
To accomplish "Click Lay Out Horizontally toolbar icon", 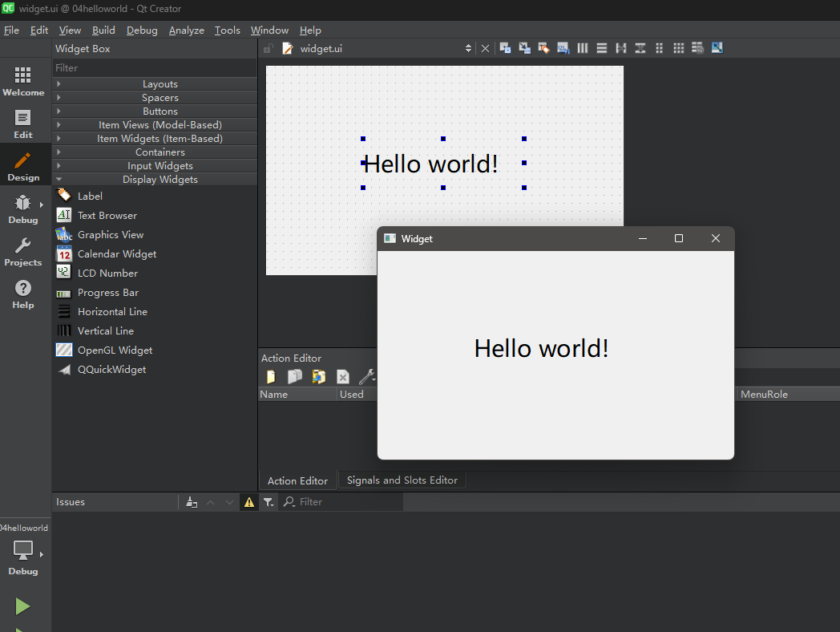I will pos(583,48).
